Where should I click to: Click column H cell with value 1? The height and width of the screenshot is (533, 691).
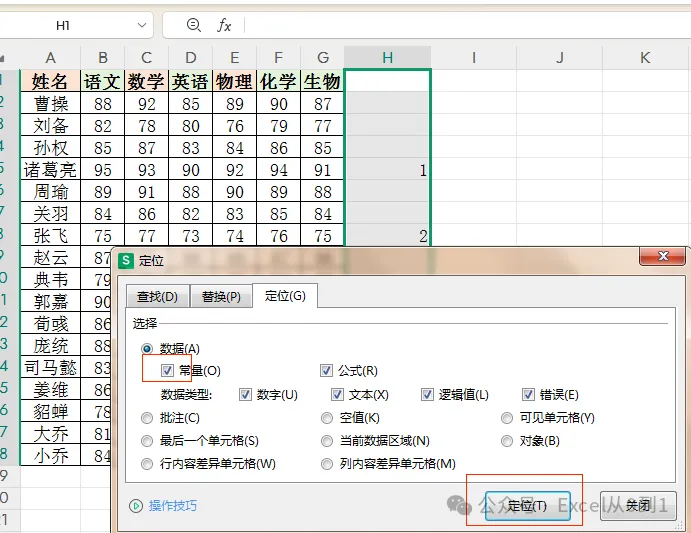point(387,170)
